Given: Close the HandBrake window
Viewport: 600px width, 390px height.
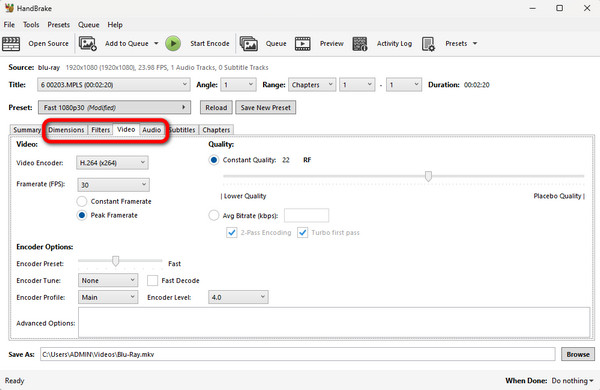Looking at the screenshot, I should click(x=587, y=8).
